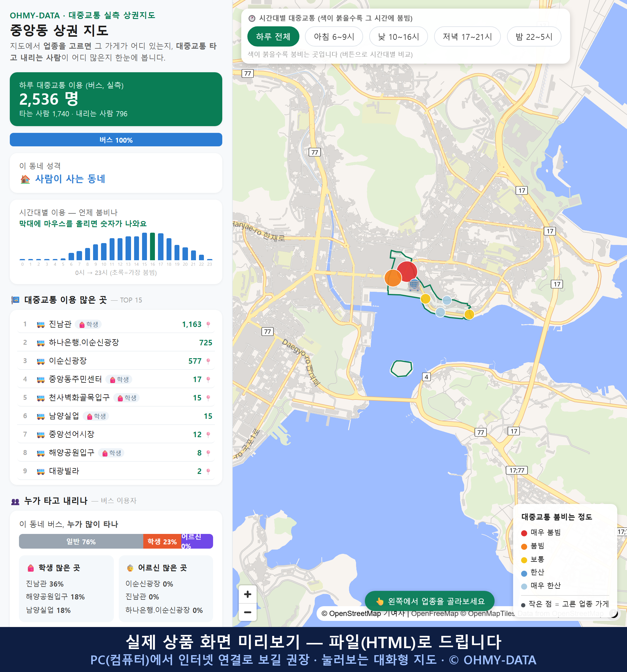627x672 pixels.
Task: Click bus icon beside 중앙동주민센터
Action: coord(40,380)
